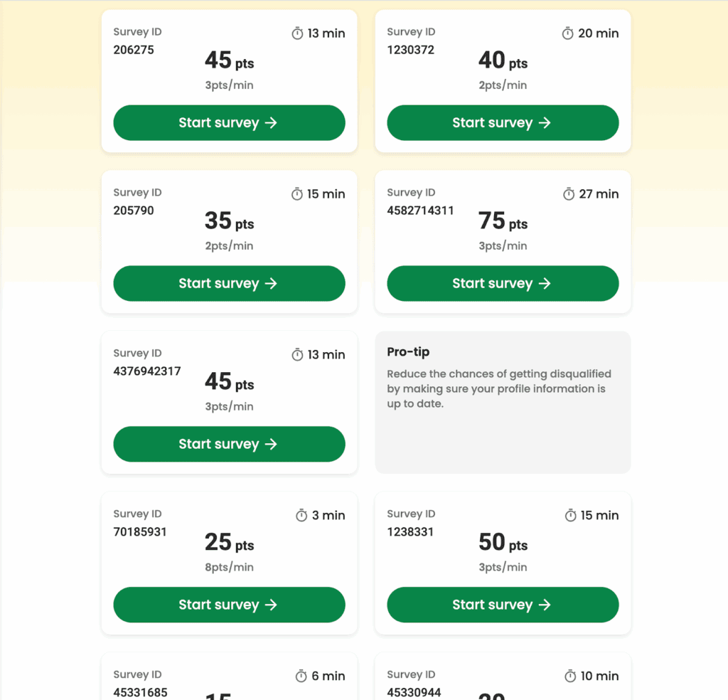Start the 40 pts survey 1230372
The height and width of the screenshot is (700, 728).
coord(503,123)
